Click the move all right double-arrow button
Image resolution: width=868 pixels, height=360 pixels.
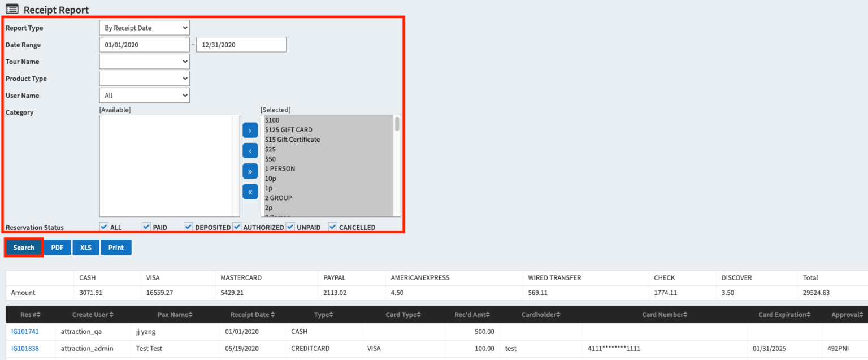click(x=250, y=171)
